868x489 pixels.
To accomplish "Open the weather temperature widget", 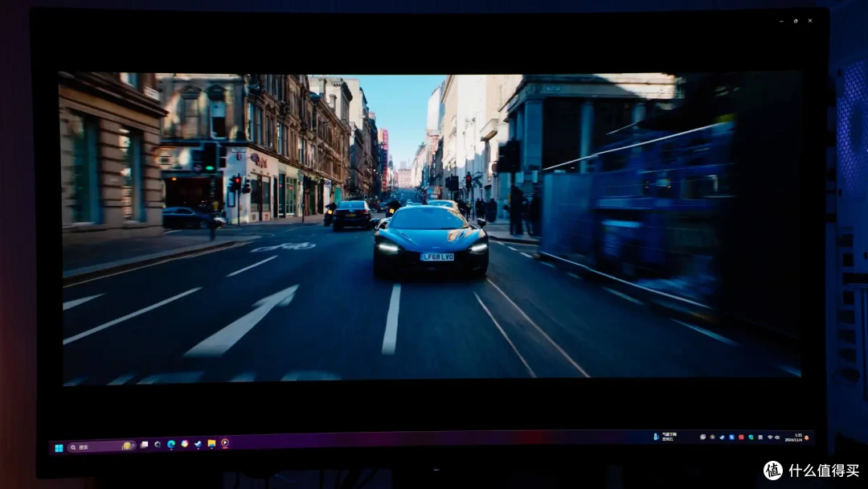I will click(x=665, y=437).
